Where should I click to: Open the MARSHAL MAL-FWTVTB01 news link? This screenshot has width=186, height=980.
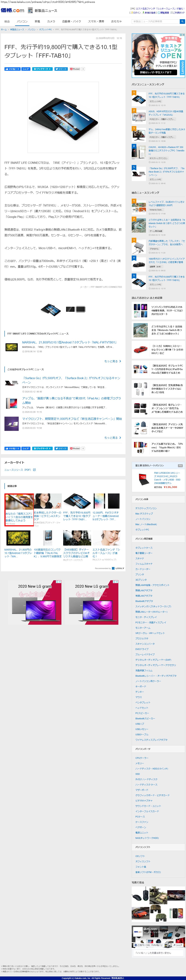[x=69, y=342]
